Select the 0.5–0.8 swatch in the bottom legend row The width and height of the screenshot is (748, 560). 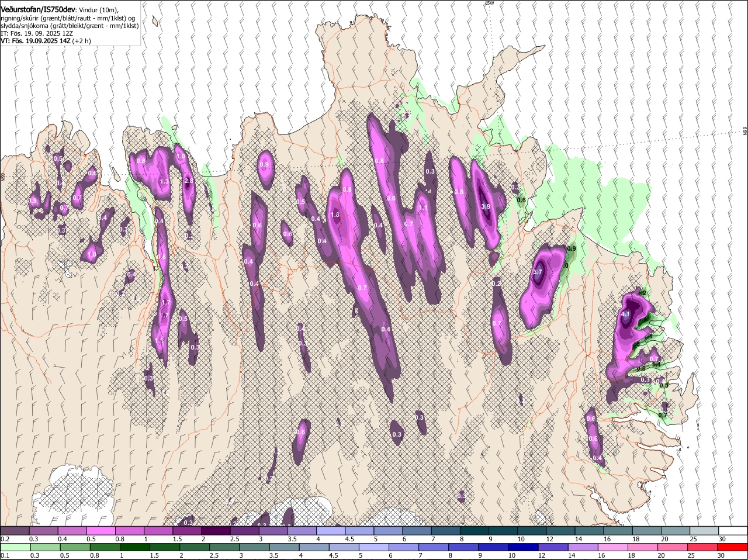75,547
